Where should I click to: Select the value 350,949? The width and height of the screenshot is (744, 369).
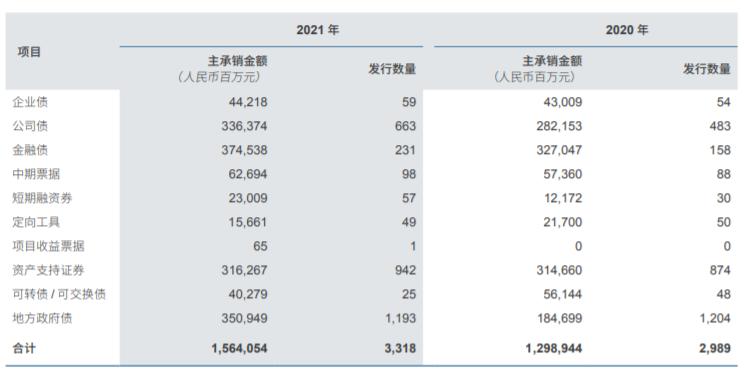[x=244, y=318]
